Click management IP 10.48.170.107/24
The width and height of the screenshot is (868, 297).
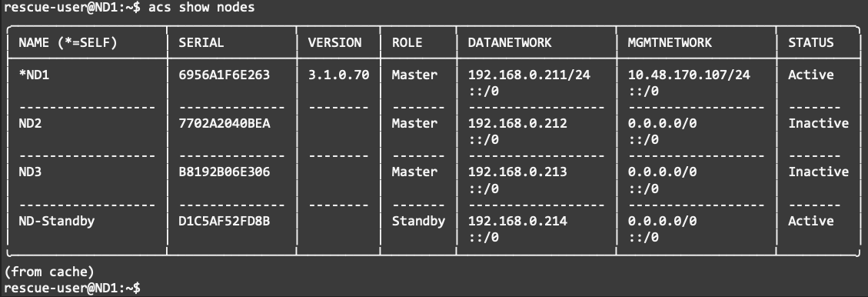point(689,75)
